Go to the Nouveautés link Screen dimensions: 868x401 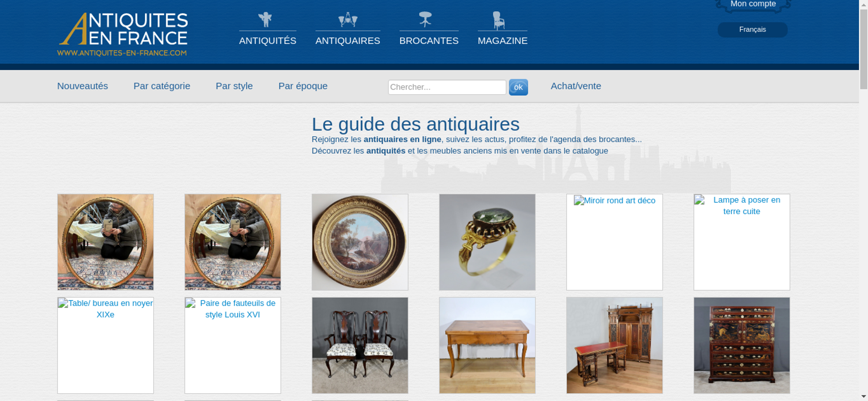(x=82, y=86)
